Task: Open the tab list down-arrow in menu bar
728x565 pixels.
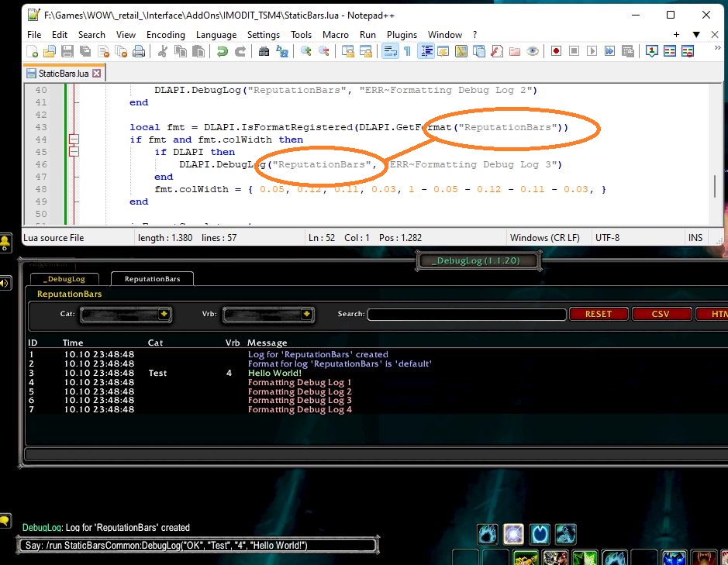Action: click(696, 35)
